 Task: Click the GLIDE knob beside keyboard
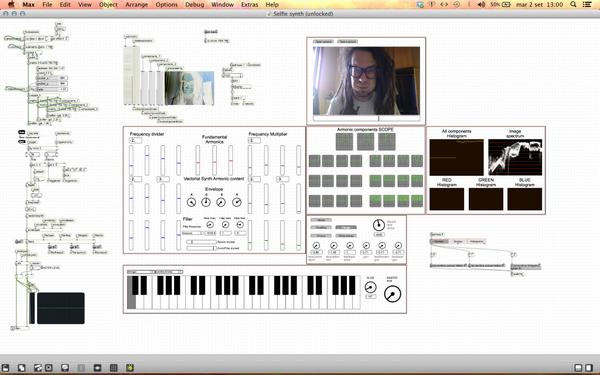(370, 287)
